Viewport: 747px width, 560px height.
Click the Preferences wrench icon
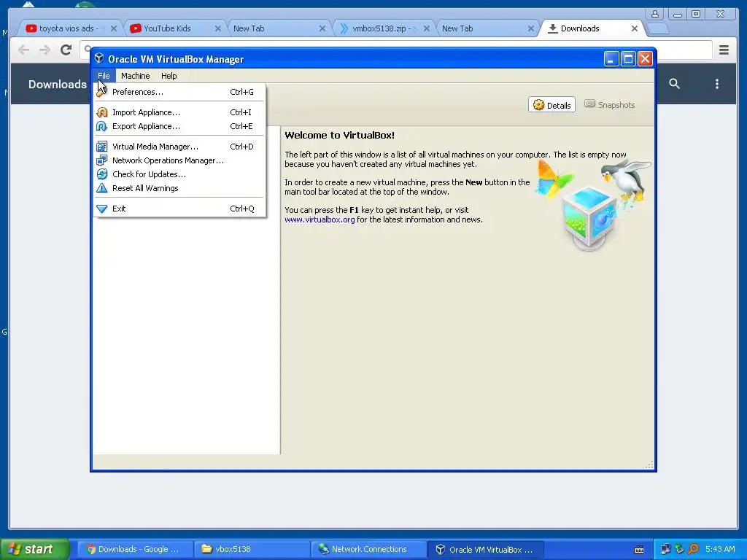tap(102, 92)
